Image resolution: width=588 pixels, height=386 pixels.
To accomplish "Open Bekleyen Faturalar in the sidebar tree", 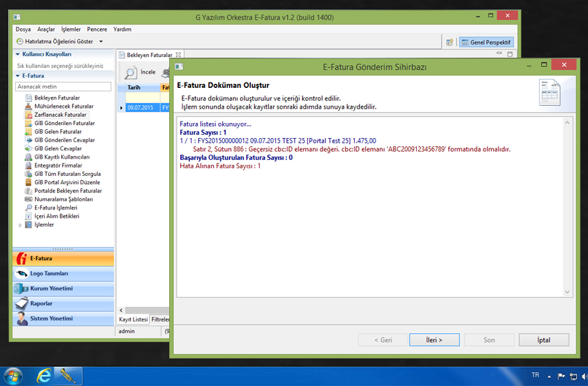I will (x=56, y=98).
